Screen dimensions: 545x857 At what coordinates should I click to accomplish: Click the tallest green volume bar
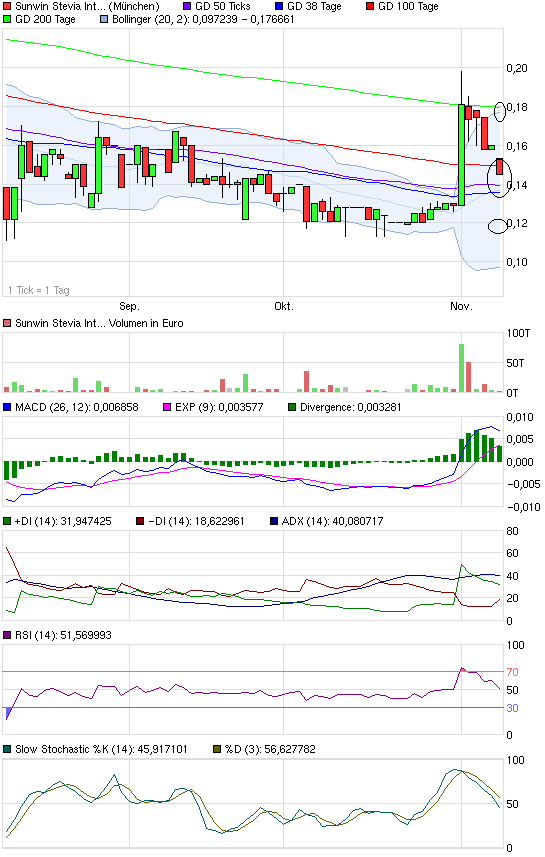[x=462, y=368]
